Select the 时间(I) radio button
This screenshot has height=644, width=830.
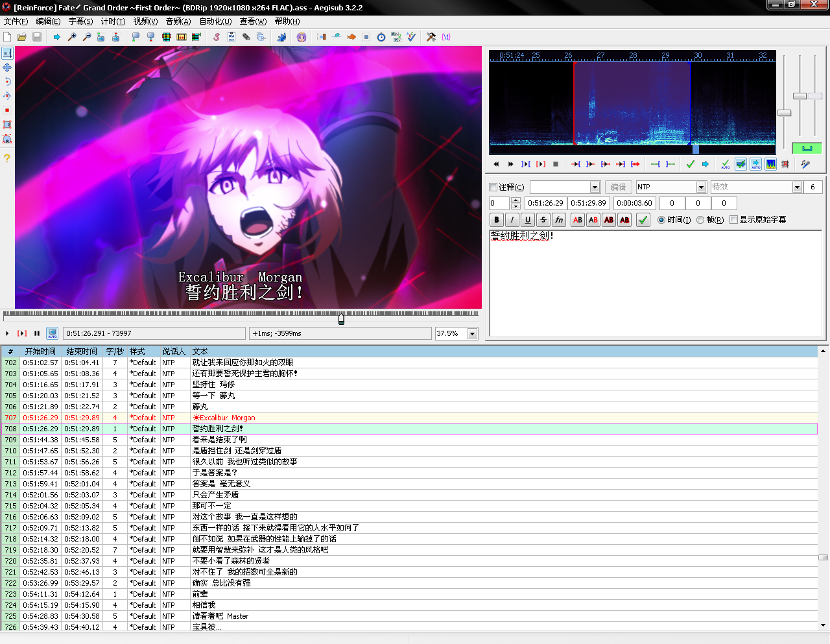coord(661,220)
